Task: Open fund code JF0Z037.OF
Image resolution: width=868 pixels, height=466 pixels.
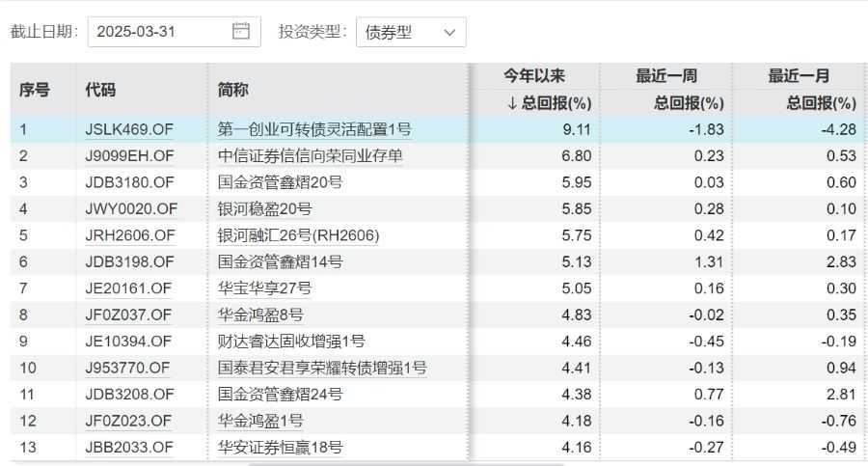Action: [x=128, y=315]
